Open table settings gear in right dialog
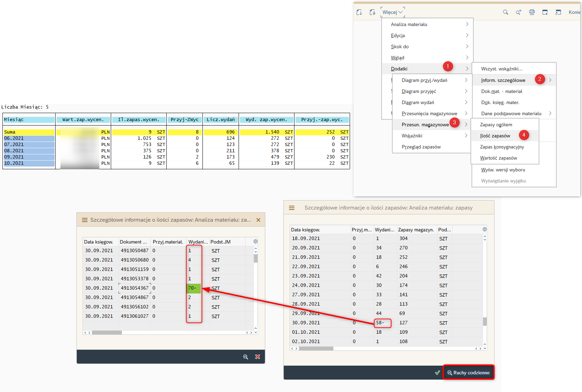The height and width of the screenshot is (392, 582). [485, 229]
